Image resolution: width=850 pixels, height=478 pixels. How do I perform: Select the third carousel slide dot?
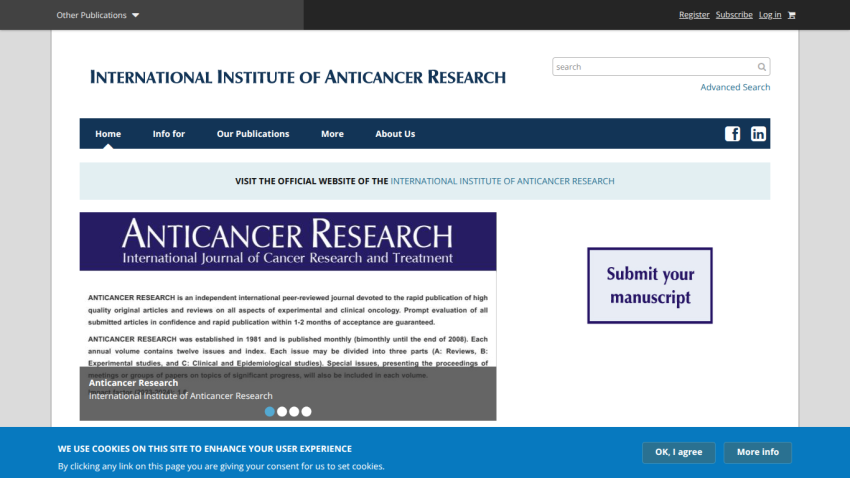coord(294,412)
